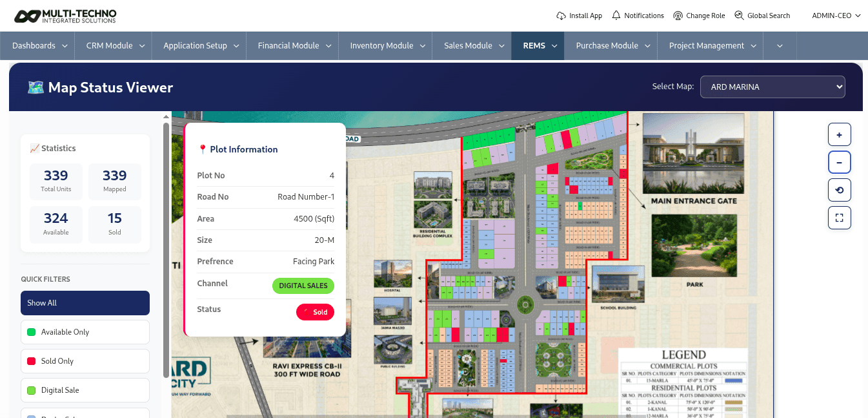868x418 pixels.
Task: Click the LEGEND table title
Action: point(683,355)
